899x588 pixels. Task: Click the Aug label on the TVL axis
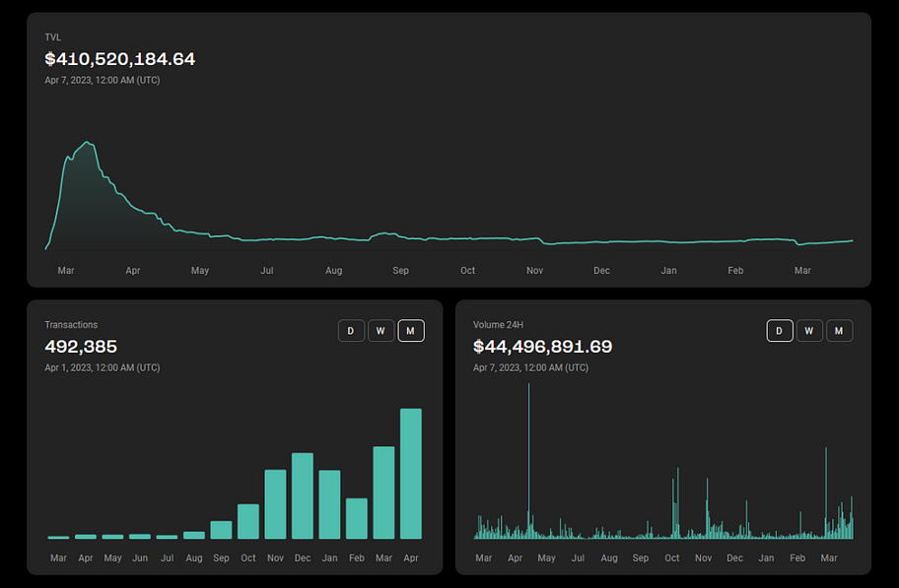pyautogui.click(x=334, y=271)
